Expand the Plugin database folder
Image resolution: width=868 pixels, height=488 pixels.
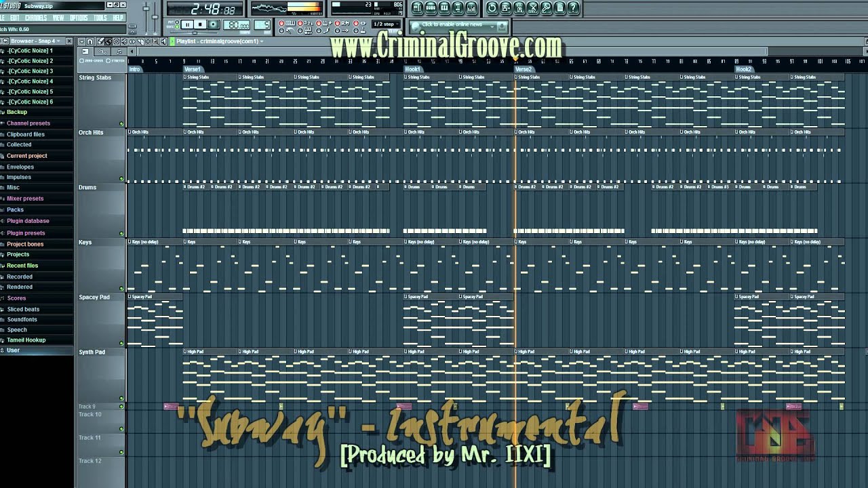point(28,221)
